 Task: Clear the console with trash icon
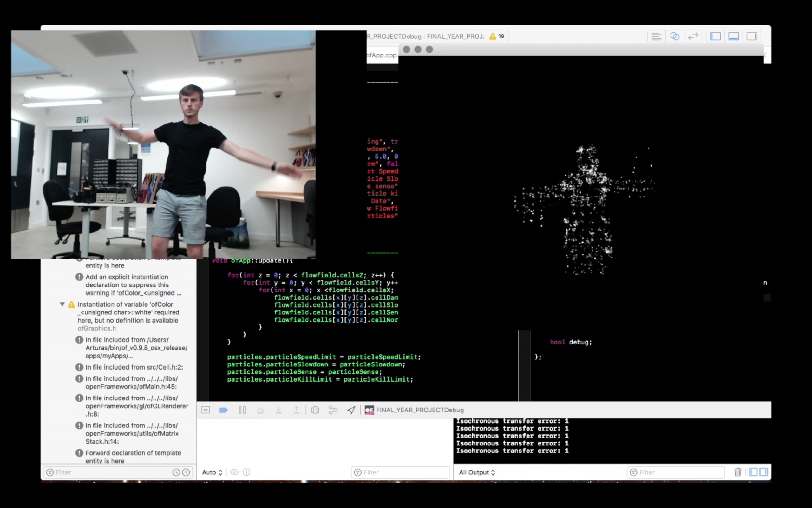pos(737,472)
